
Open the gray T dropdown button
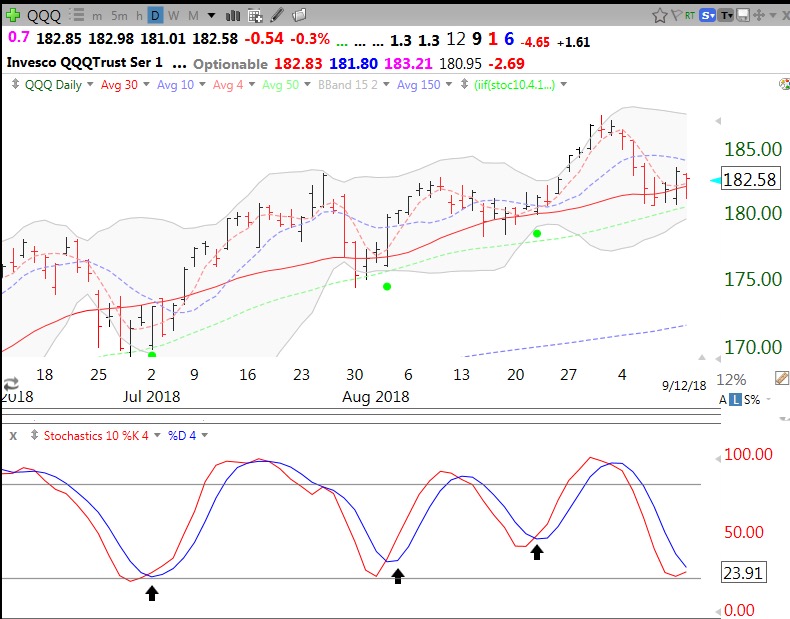click(726, 16)
